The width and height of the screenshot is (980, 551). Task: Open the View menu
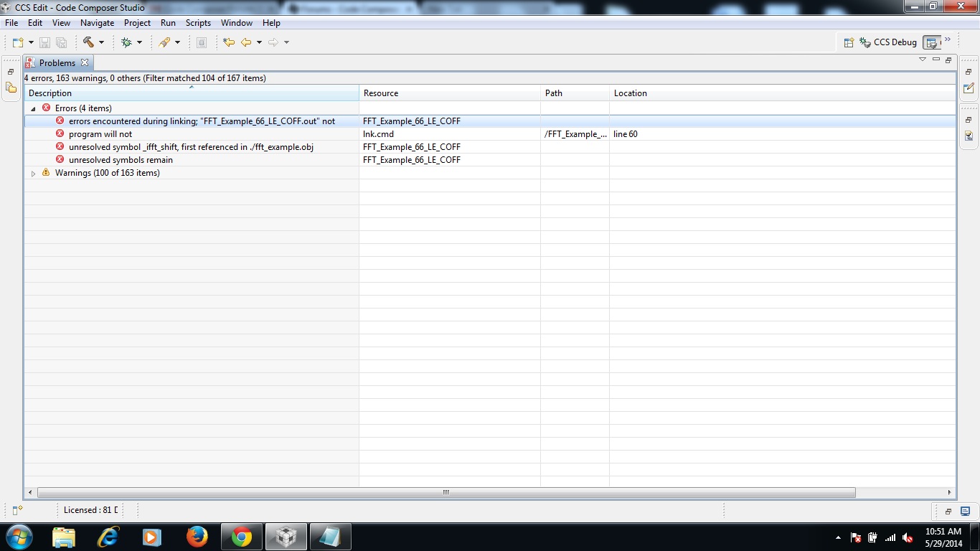click(x=61, y=23)
